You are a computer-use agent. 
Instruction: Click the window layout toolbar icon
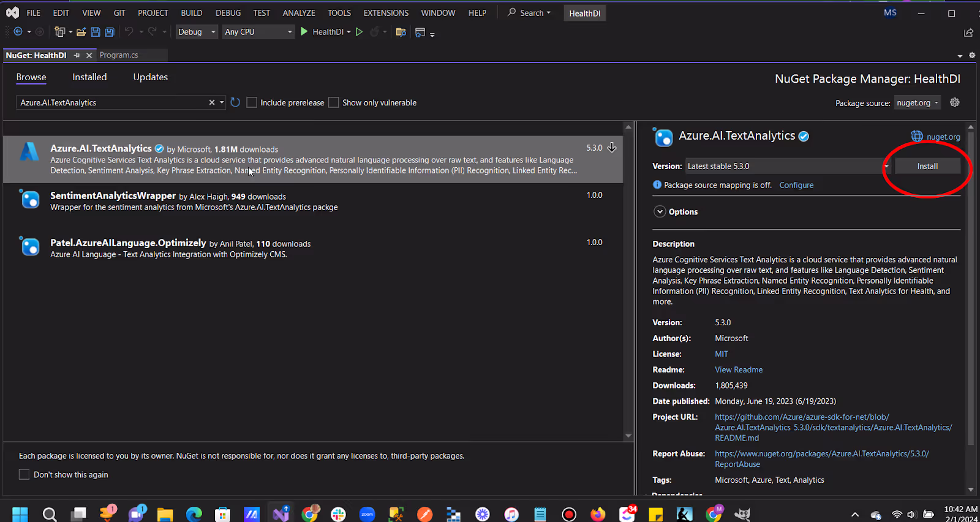click(420, 32)
